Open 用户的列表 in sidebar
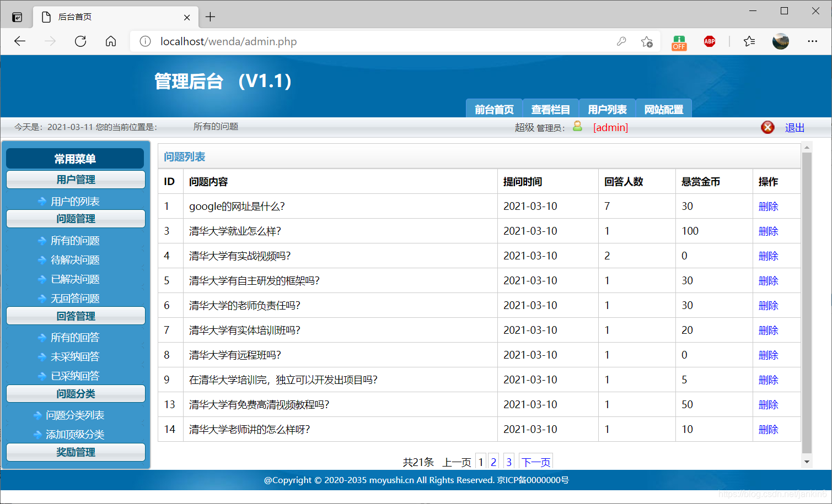The width and height of the screenshot is (832, 504). [x=75, y=202]
